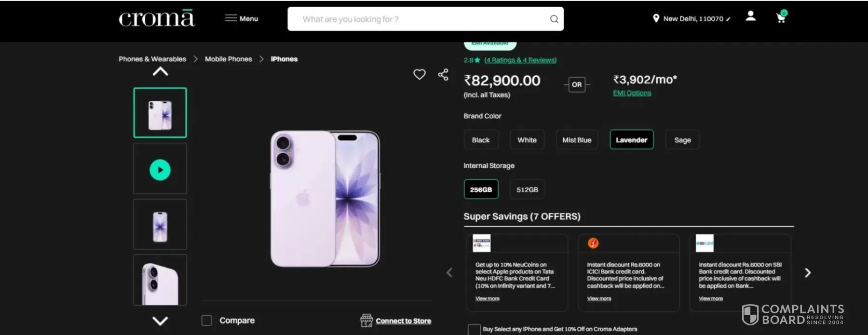Screen dimensions: 868x335
Task: Play the product video thumbnail
Action: pyautogui.click(x=160, y=170)
